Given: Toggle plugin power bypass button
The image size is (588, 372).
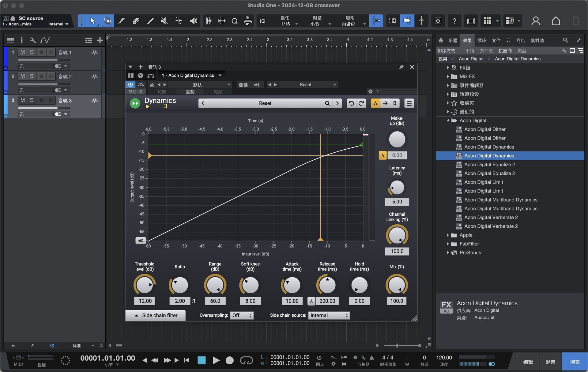Looking at the screenshot, I should pos(130,85).
